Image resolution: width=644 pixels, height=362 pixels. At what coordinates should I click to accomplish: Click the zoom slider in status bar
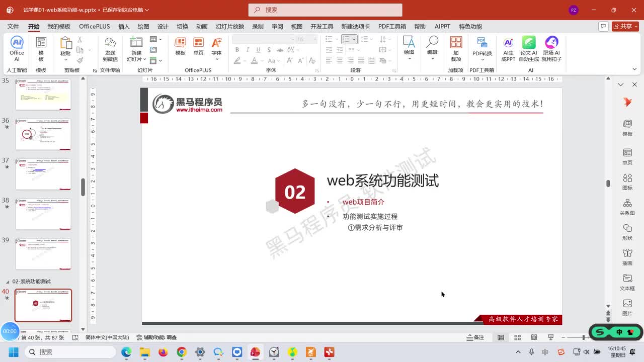point(583,337)
